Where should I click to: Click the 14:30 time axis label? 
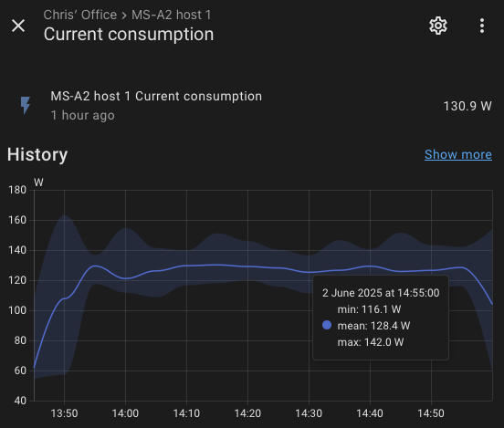tap(309, 413)
